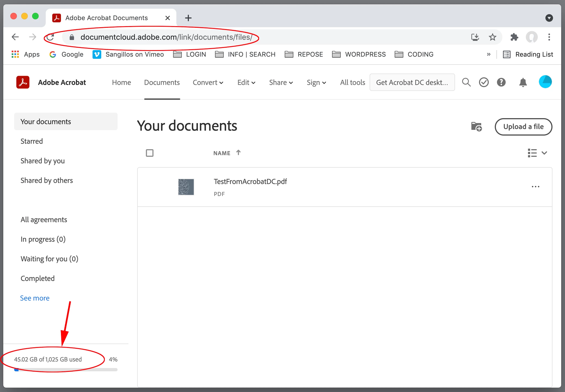
Task: Click the Upload a file button
Action: click(523, 127)
